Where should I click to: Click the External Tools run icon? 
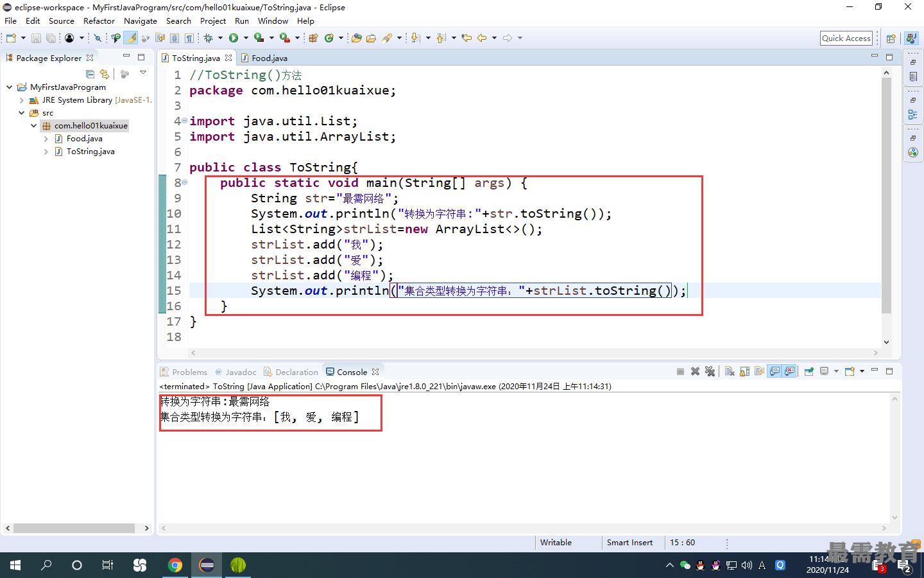tap(285, 38)
